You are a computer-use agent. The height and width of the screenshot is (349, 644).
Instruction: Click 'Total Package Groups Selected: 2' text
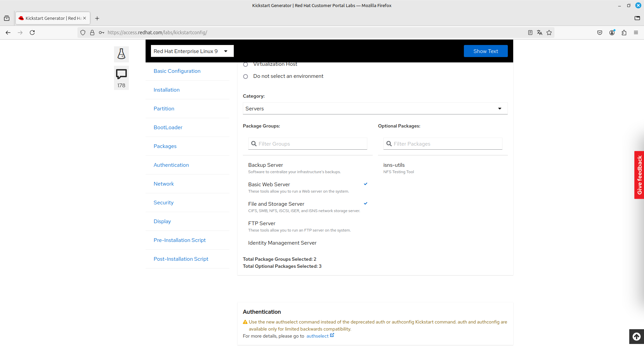[280, 259]
